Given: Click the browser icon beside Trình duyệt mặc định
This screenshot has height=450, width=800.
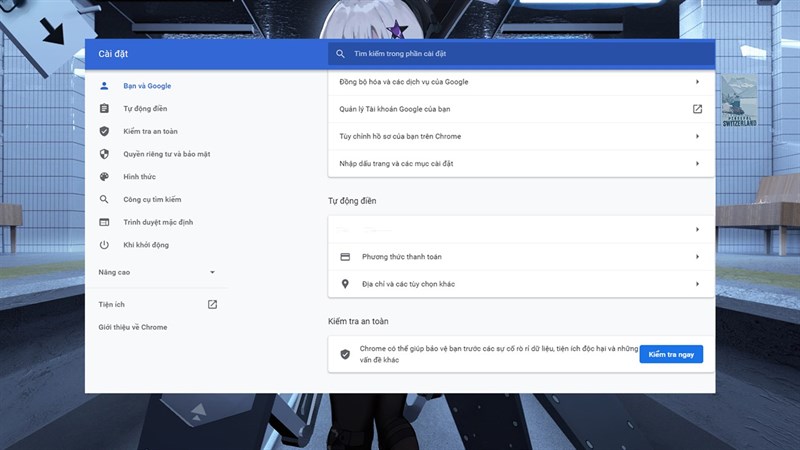Looking at the screenshot, I should click(x=104, y=222).
